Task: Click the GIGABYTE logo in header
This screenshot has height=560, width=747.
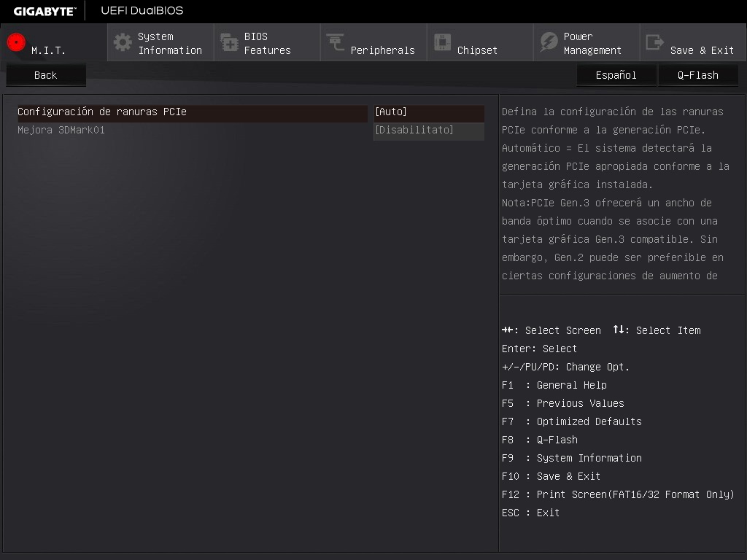Action: (44, 11)
